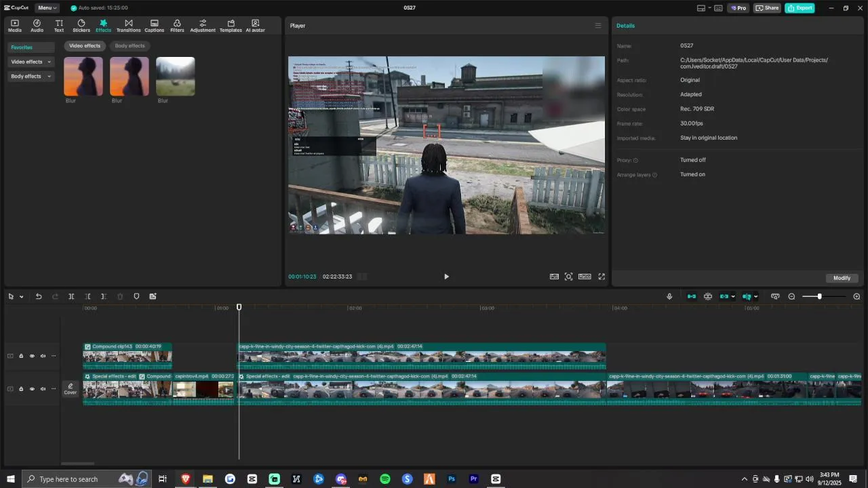Open the Audio tab
The height and width of the screenshot is (488, 868).
(37, 26)
